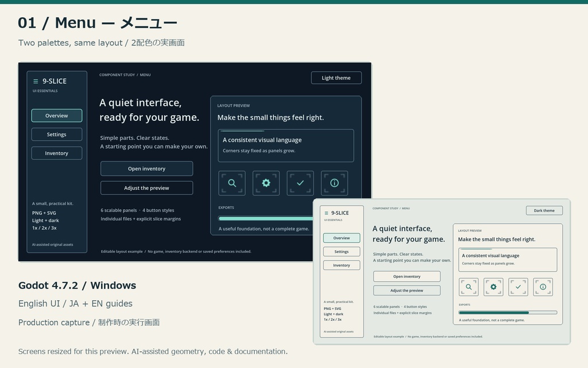Switch to Light theme in dark window
This screenshot has height=368, width=588.
[x=336, y=78]
